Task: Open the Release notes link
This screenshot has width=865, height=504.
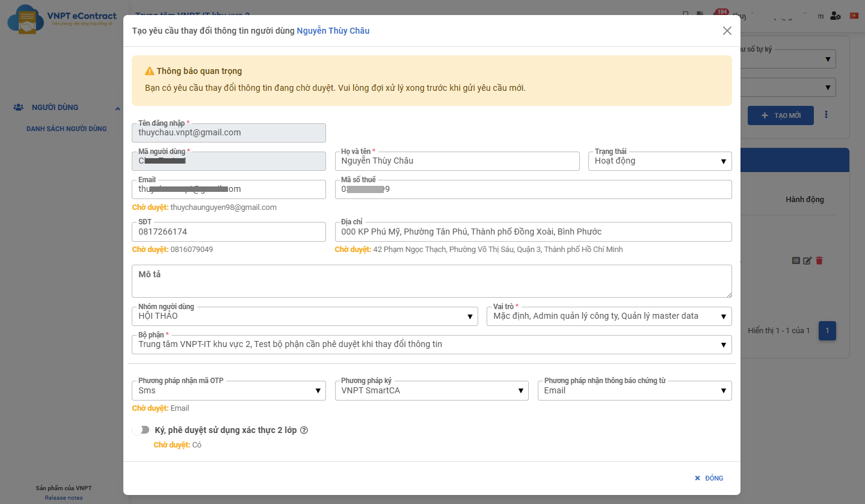Action: tap(64, 498)
